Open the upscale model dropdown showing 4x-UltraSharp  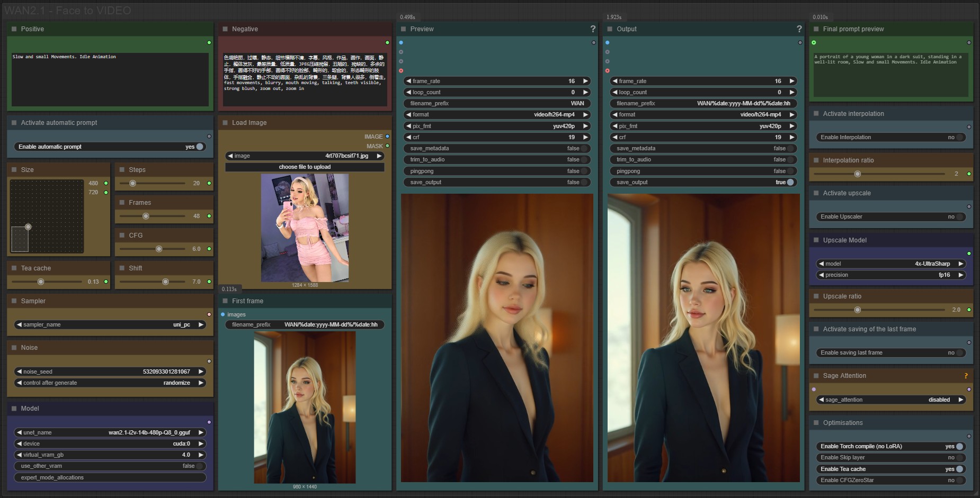pyautogui.click(x=892, y=264)
